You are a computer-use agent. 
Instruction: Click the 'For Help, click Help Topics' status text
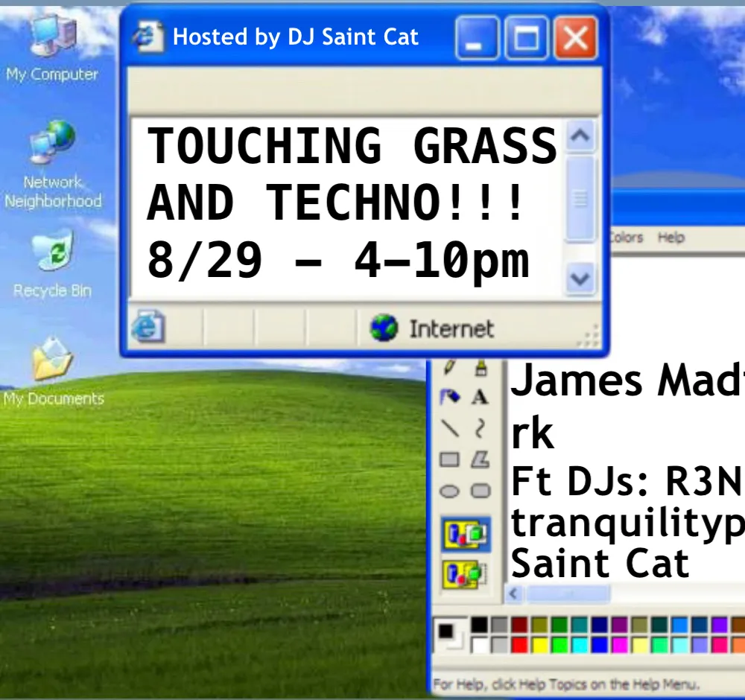[566, 685]
